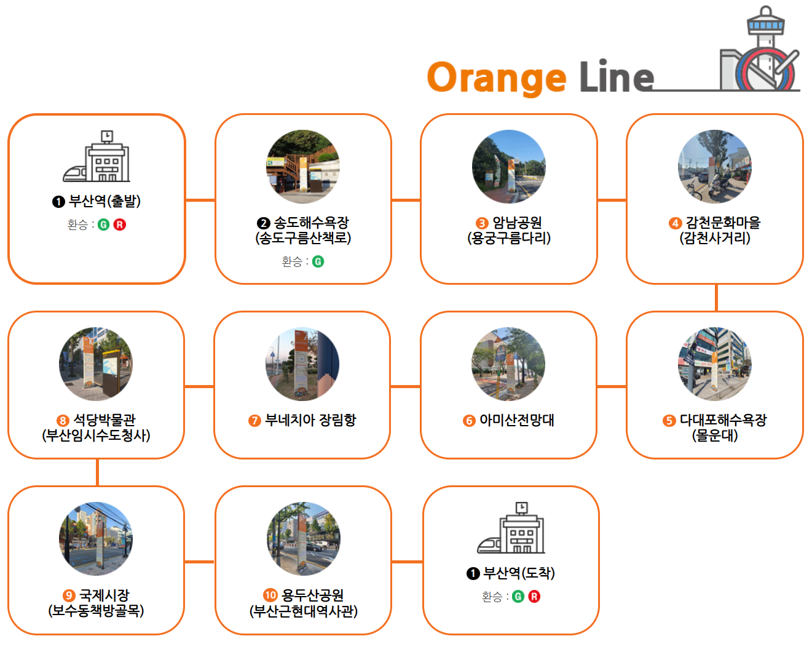
Task: Select the 암남공원 stop name
Action: (517, 223)
